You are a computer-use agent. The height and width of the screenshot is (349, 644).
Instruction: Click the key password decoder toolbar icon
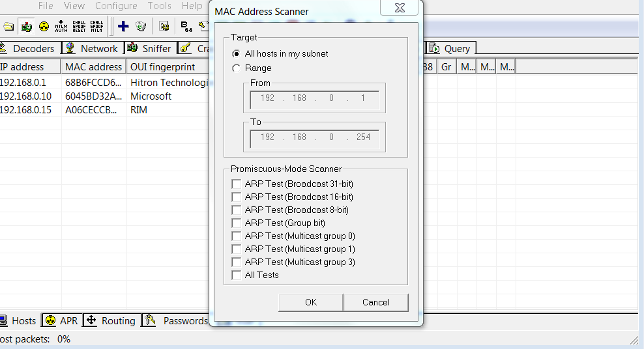203,27
